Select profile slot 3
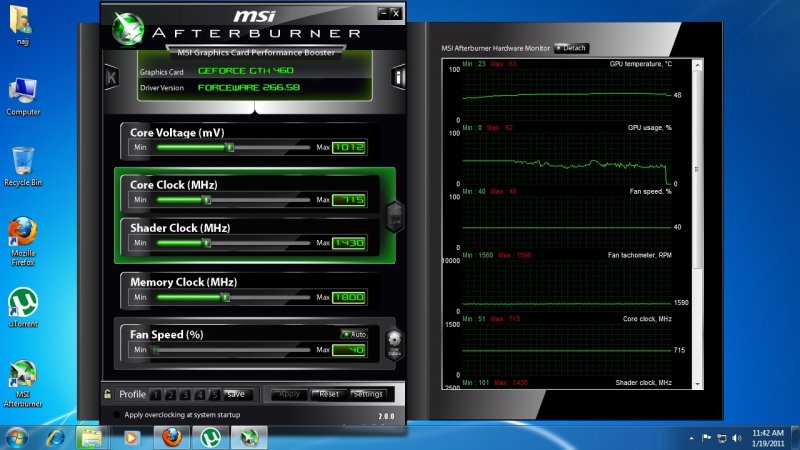This screenshot has height=450, width=800. coord(185,394)
